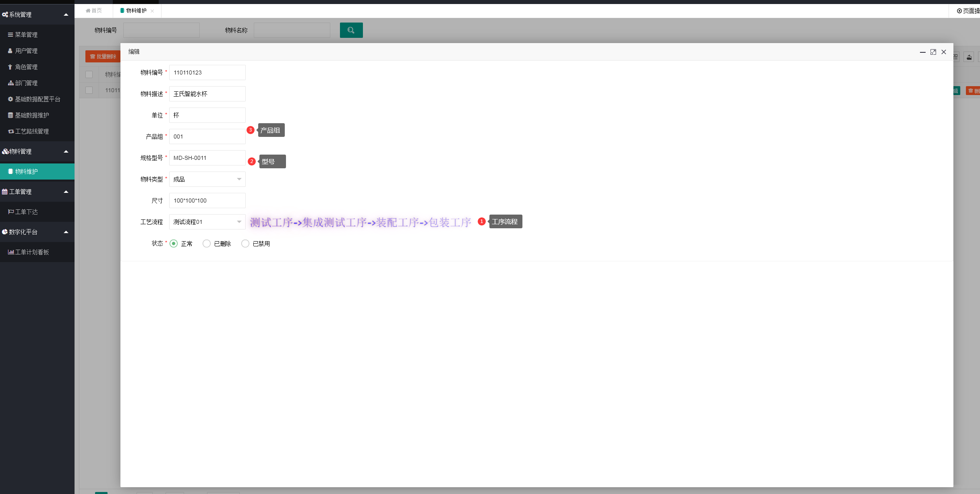Click the 规格型号 field MD-SH-0011

coord(207,158)
